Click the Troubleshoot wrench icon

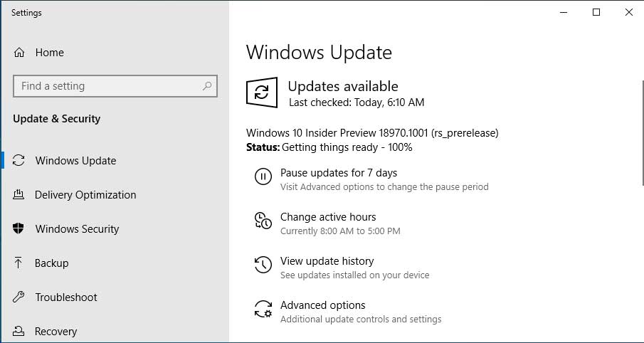(19, 297)
